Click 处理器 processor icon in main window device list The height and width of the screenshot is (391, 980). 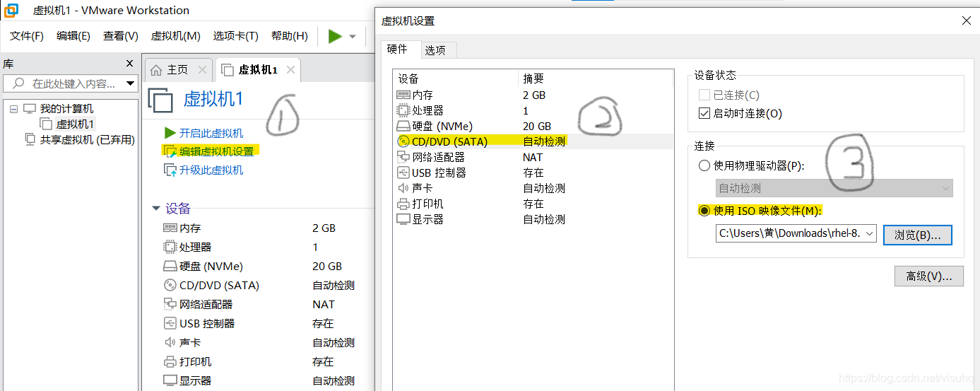click(x=170, y=247)
